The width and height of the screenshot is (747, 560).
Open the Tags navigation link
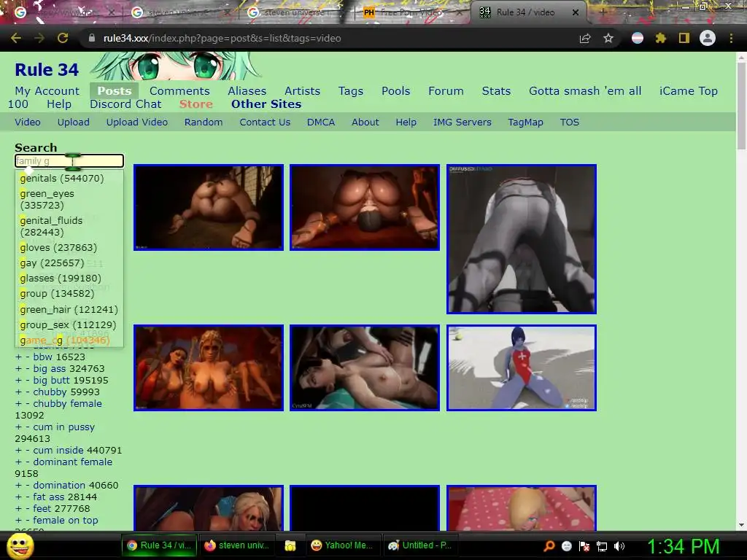click(x=351, y=91)
